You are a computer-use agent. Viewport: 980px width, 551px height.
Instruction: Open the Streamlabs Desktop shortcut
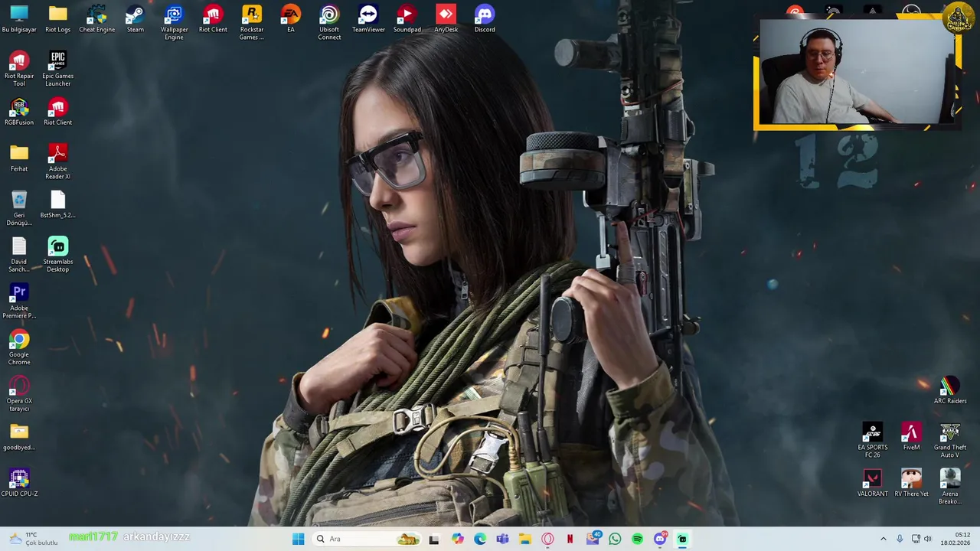click(x=57, y=255)
